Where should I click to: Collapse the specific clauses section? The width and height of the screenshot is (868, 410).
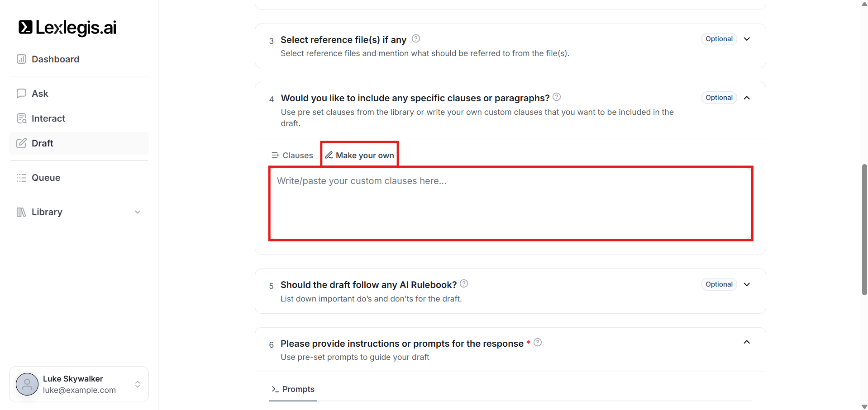tap(747, 98)
